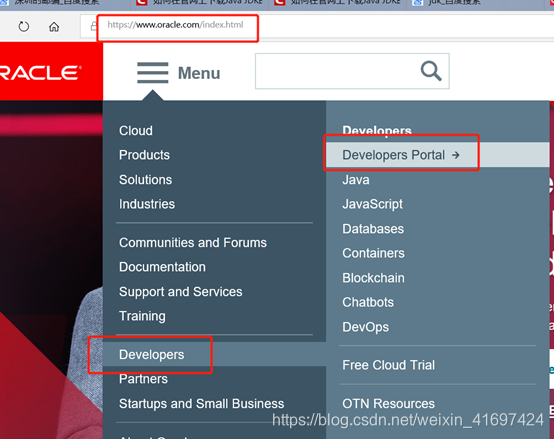Image resolution: width=554 pixels, height=439 pixels.
Task: Click the address bar URL
Action: [175, 25]
